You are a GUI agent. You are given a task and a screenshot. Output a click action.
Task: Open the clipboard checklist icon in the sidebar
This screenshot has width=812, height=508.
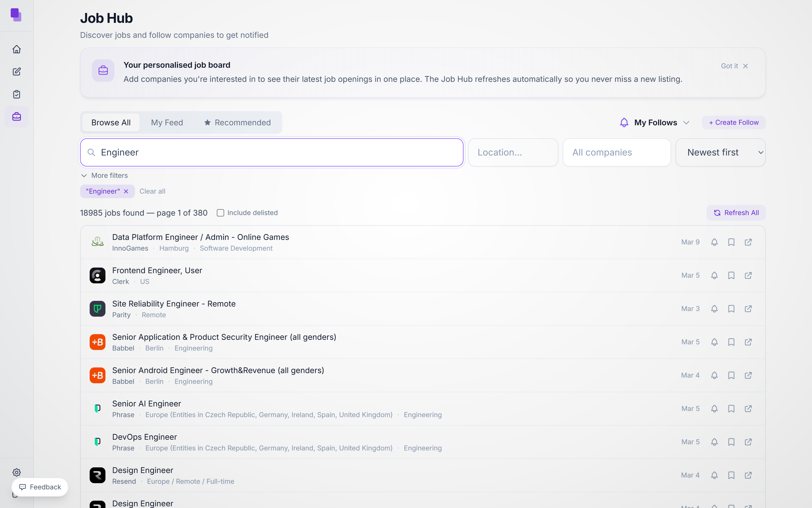[x=16, y=94]
